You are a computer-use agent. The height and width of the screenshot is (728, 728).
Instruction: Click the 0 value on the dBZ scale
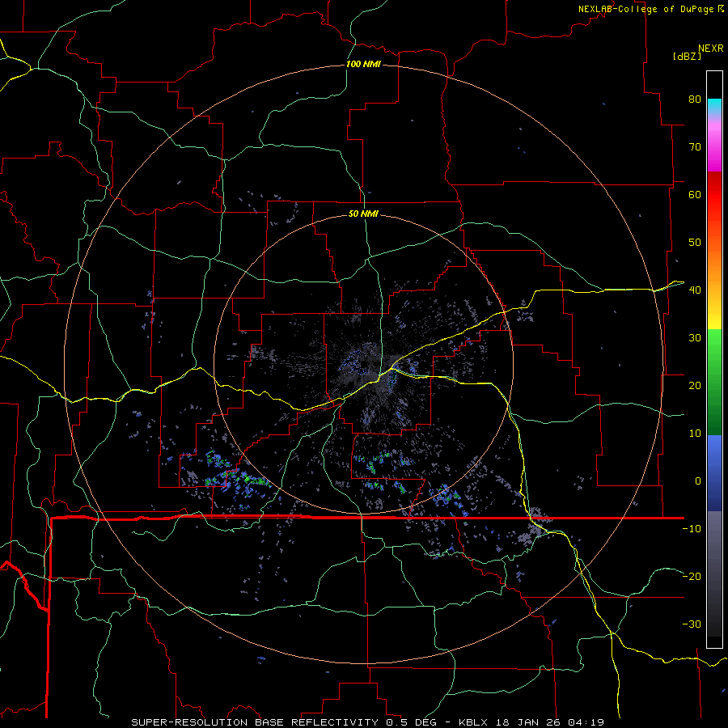(x=698, y=481)
